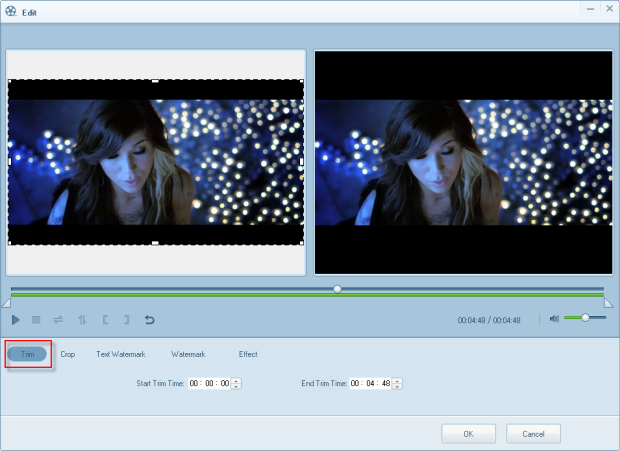Click the playback position slider knob
620x451 pixels.
point(337,289)
